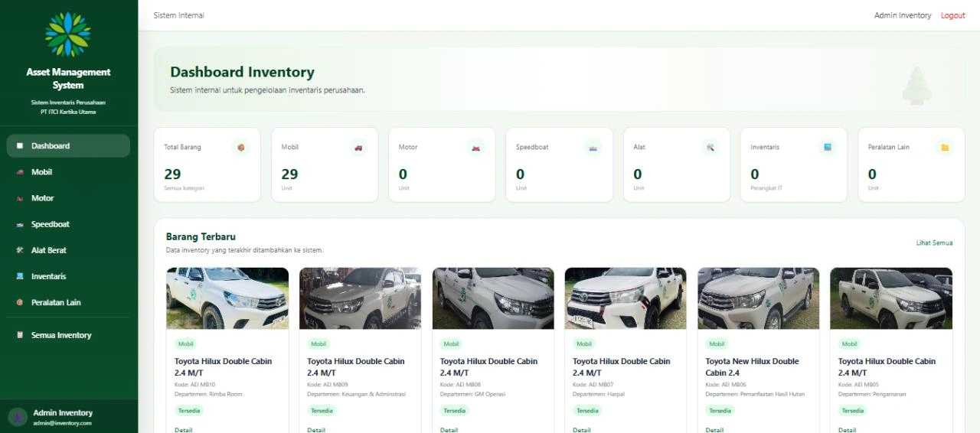Screen dimensions: 980x433
Task: Click the motorcycle icon beside sidebar Motor
Action: [20, 198]
